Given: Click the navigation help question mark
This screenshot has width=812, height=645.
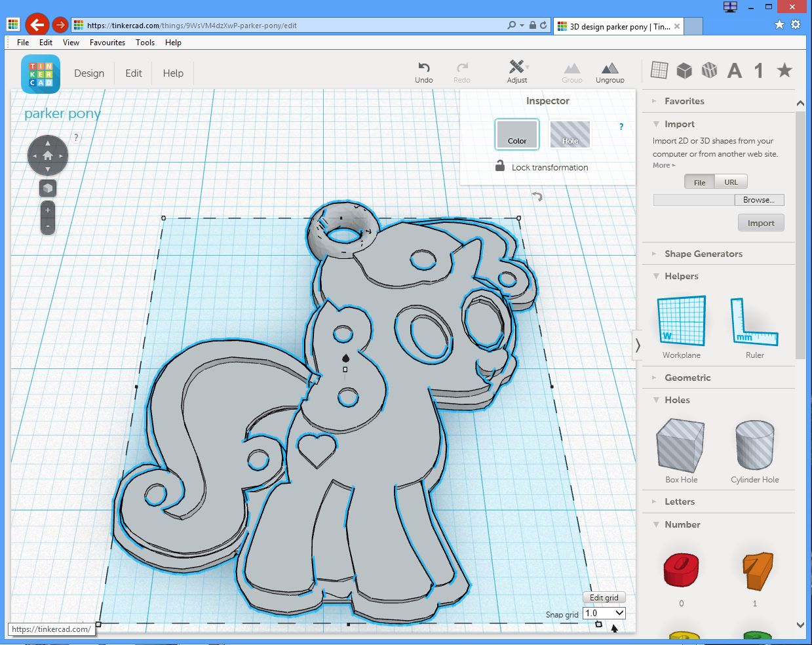Looking at the screenshot, I should [x=77, y=137].
